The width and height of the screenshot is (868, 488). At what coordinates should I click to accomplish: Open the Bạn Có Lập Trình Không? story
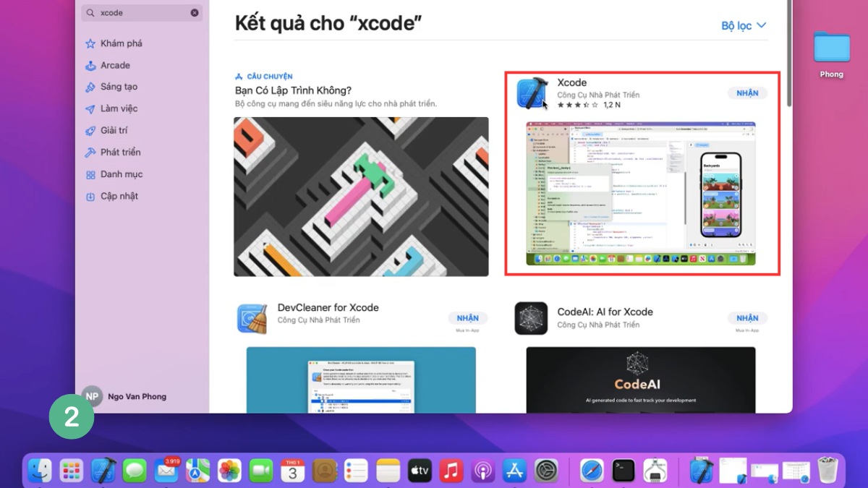pos(293,90)
